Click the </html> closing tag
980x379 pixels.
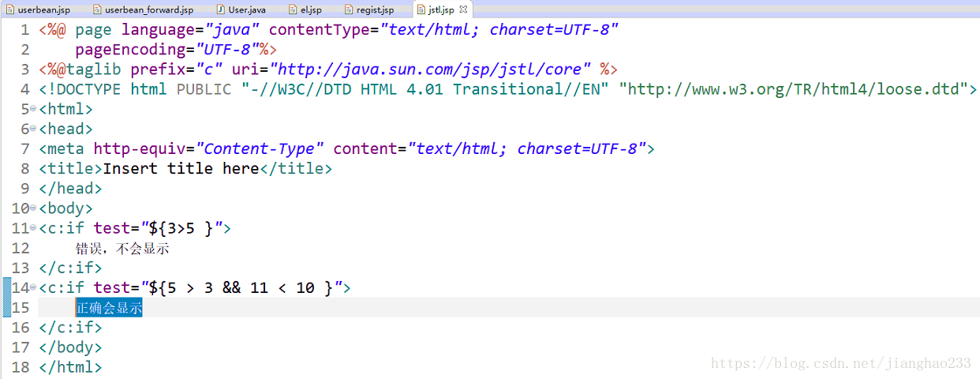coord(71,367)
